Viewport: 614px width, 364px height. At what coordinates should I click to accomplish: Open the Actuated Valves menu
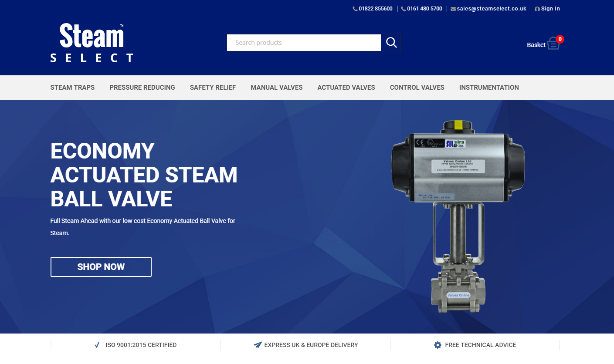pyautogui.click(x=346, y=88)
